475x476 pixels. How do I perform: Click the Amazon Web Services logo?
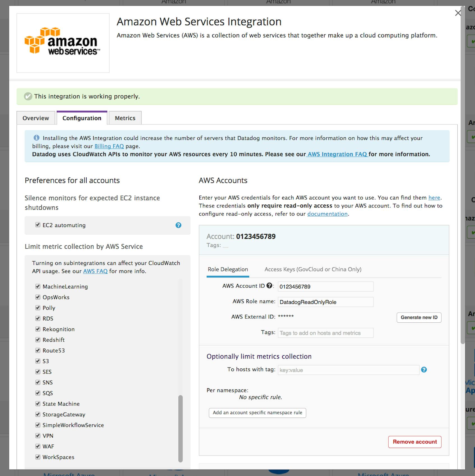pos(63,43)
